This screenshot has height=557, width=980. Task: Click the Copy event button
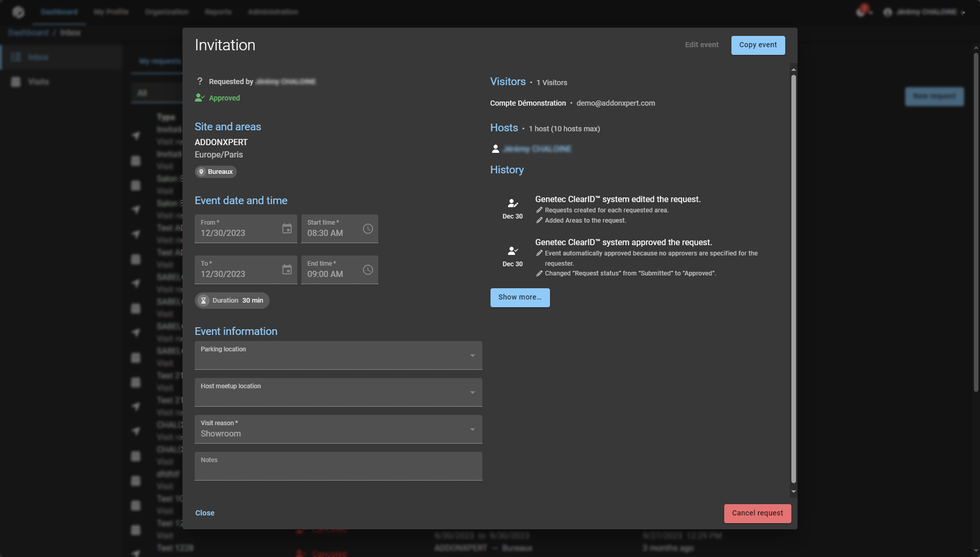pos(758,45)
